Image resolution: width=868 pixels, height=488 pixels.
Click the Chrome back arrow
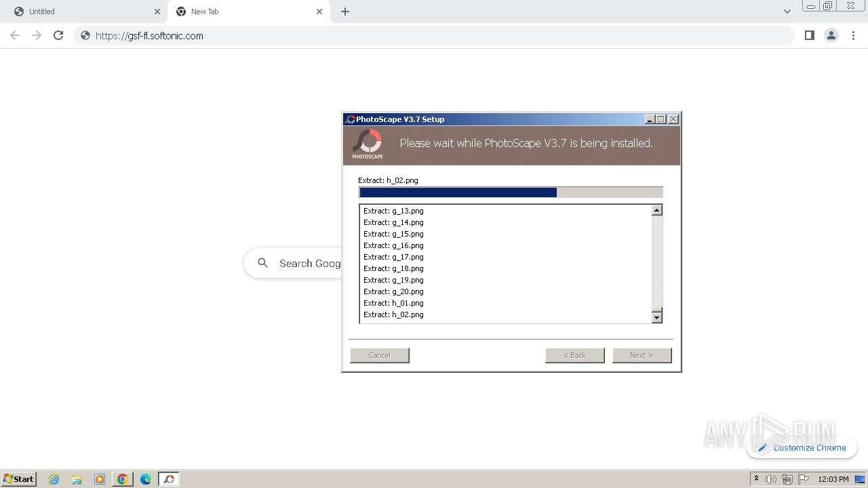click(15, 35)
